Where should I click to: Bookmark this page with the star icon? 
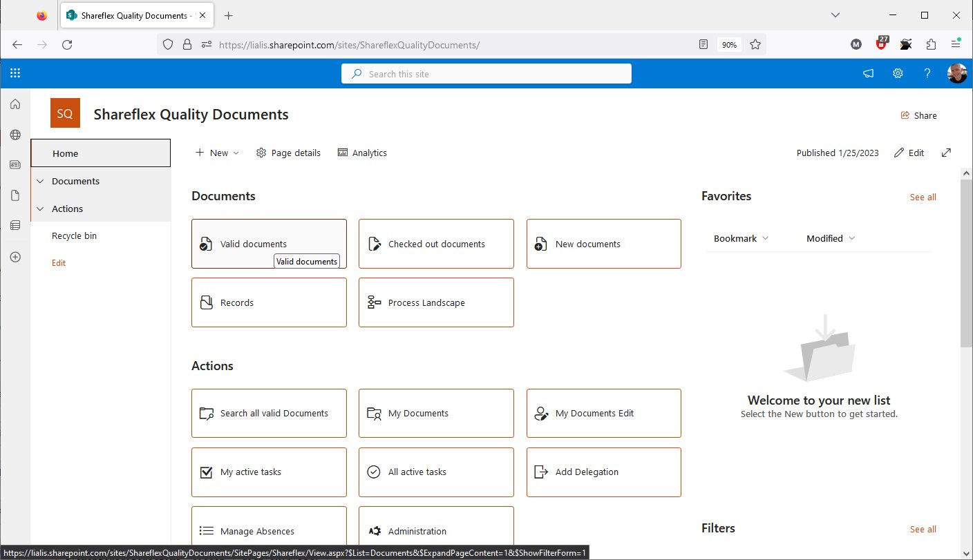(755, 44)
